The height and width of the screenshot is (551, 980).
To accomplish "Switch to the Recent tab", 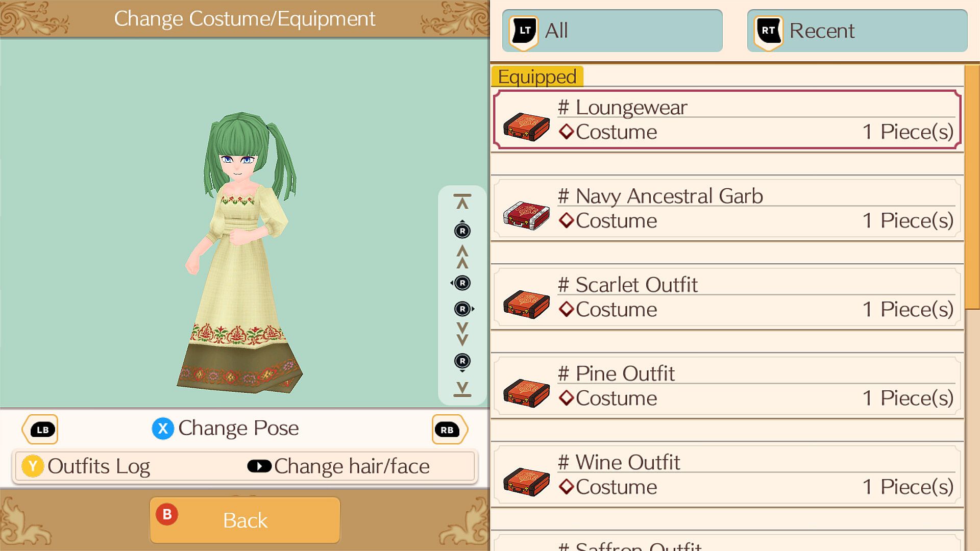I will (x=857, y=31).
